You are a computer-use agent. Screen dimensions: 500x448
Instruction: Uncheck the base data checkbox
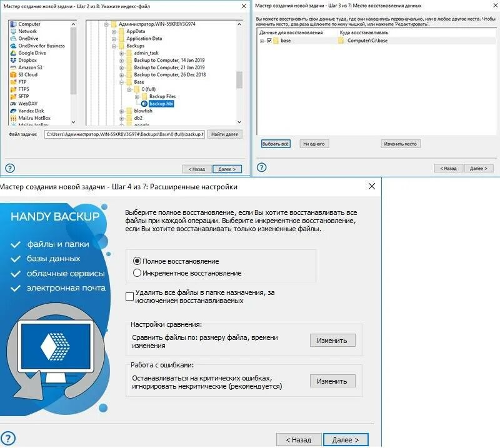click(269, 41)
